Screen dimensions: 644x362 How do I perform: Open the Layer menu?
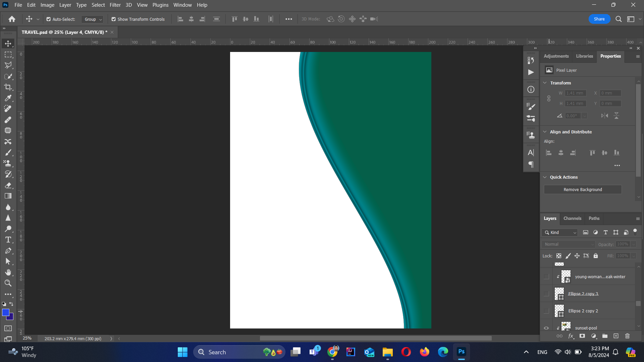[x=65, y=5]
